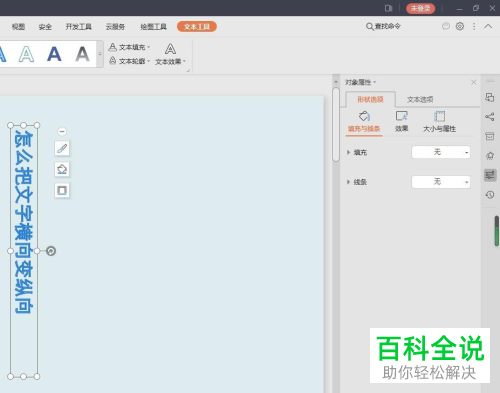Switch to the 文本选项 tab

click(x=420, y=99)
